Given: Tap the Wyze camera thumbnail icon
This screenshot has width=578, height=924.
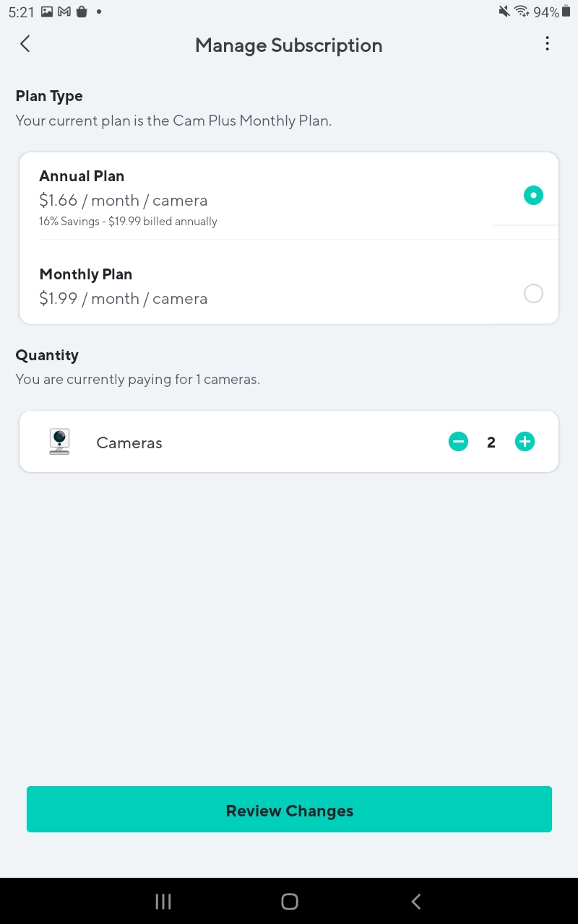Looking at the screenshot, I should [x=59, y=441].
